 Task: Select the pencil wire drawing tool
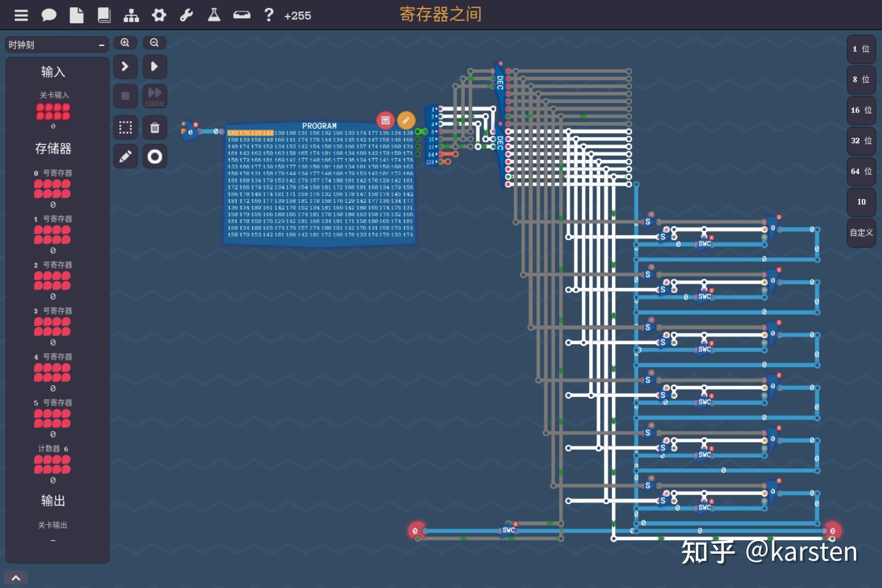click(125, 156)
